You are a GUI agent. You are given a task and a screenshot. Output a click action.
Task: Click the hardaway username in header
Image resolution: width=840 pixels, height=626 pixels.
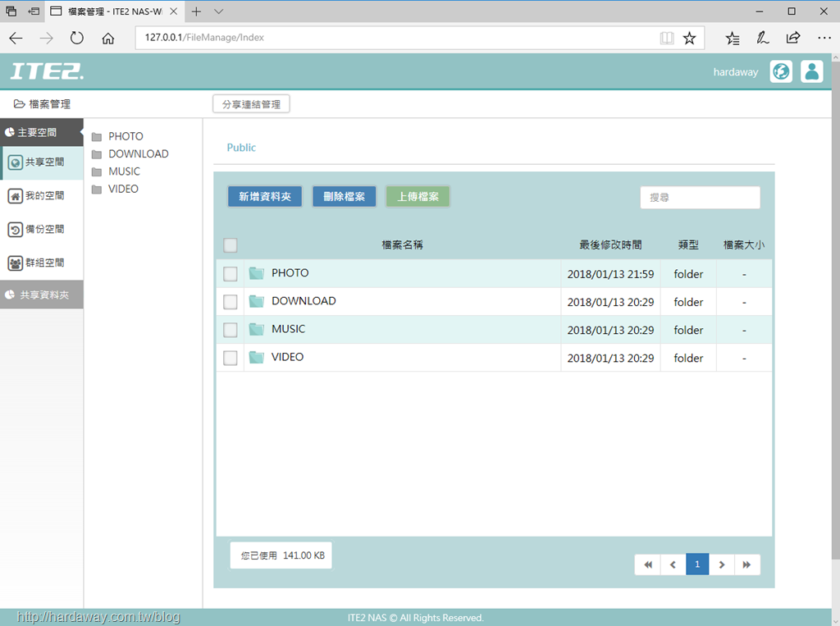coord(736,72)
